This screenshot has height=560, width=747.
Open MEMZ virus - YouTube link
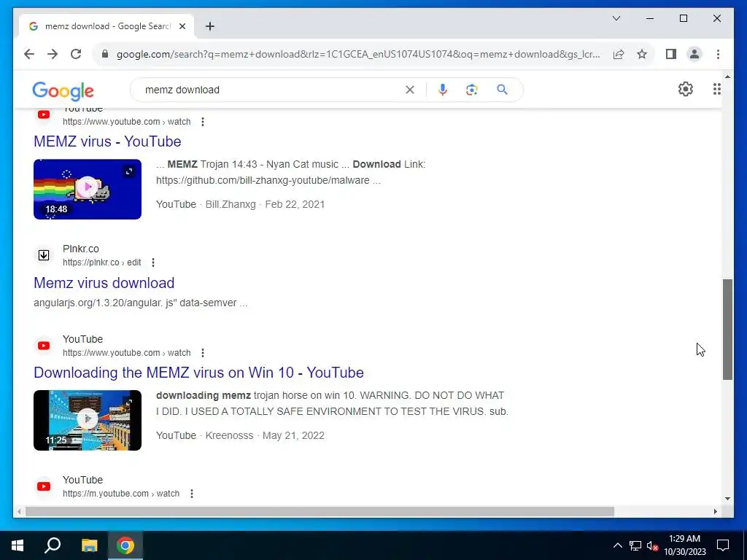tap(107, 141)
